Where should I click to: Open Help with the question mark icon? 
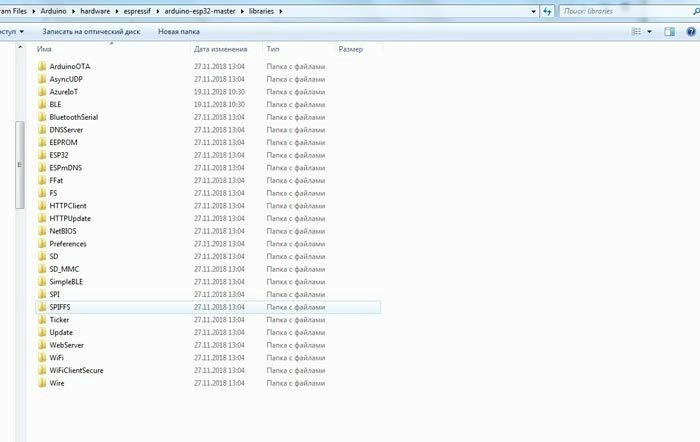(x=690, y=32)
